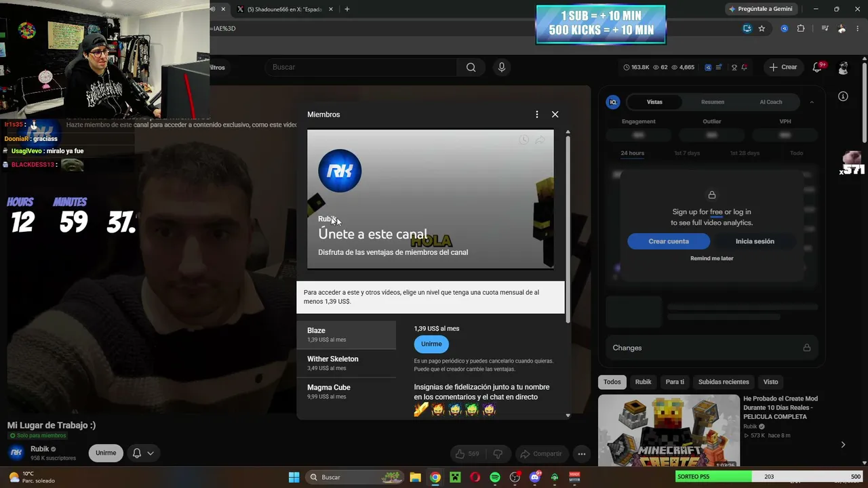Select the 24 hours range

pyautogui.click(x=632, y=153)
